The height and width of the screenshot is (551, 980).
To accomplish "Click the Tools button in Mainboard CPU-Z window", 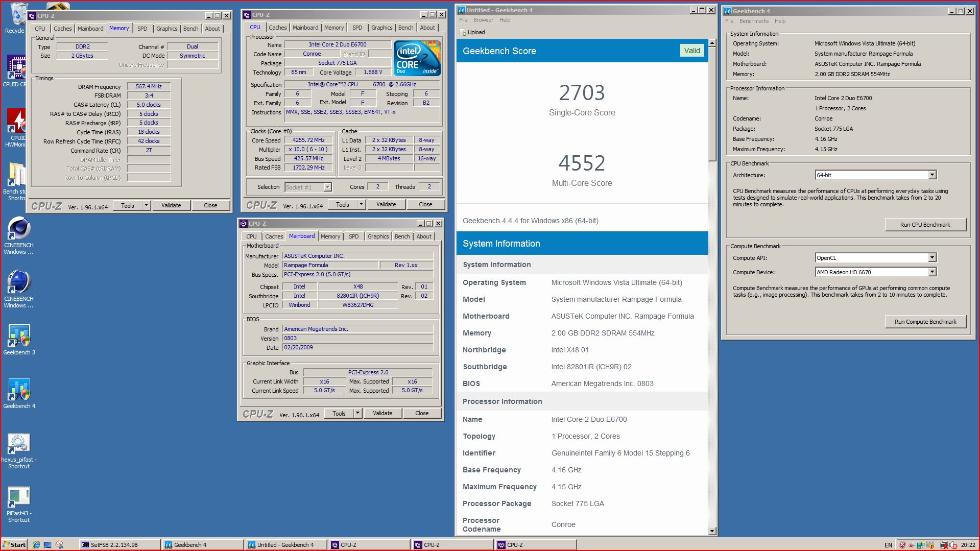I will [x=339, y=413].
